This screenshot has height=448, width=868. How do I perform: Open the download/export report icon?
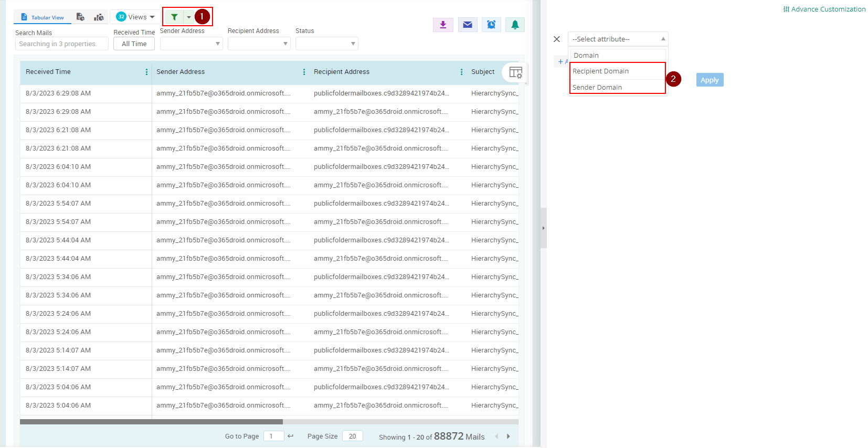click(443, 25)
